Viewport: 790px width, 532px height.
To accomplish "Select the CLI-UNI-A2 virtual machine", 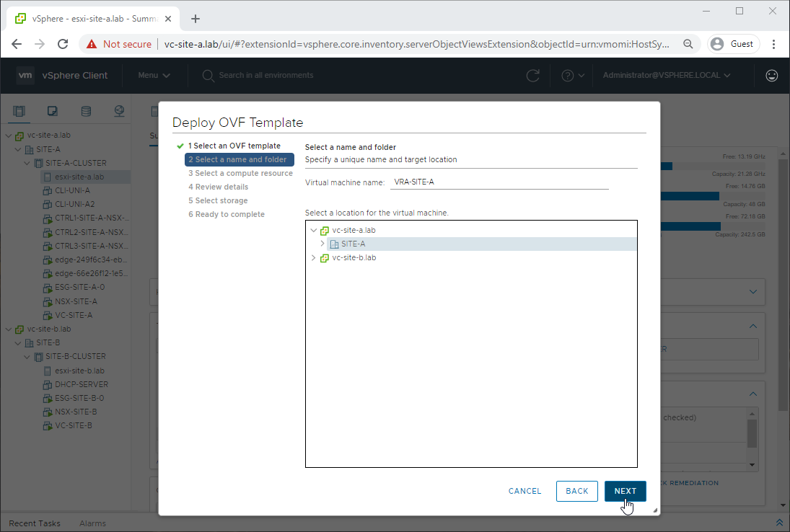I will [74, 204].
